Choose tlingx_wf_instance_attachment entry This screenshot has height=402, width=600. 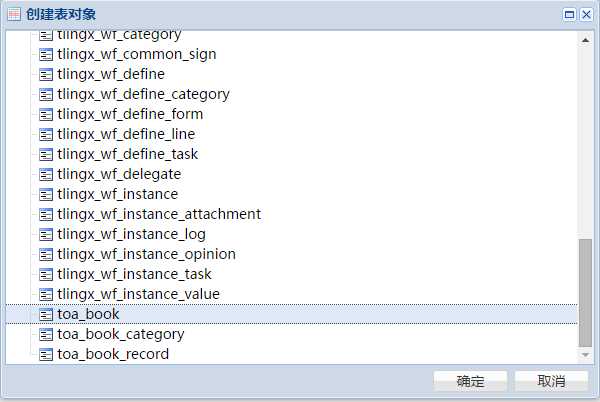pos(159,214)
